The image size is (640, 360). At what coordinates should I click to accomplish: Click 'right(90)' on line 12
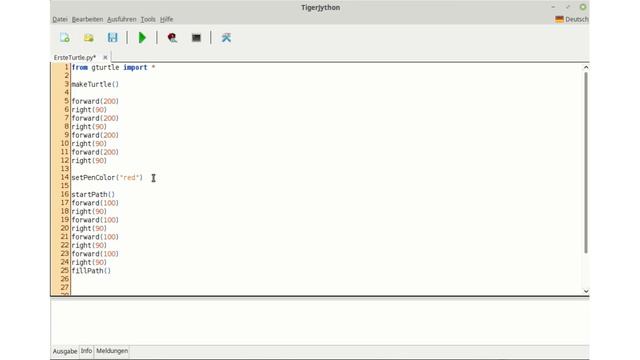(89, 160)
